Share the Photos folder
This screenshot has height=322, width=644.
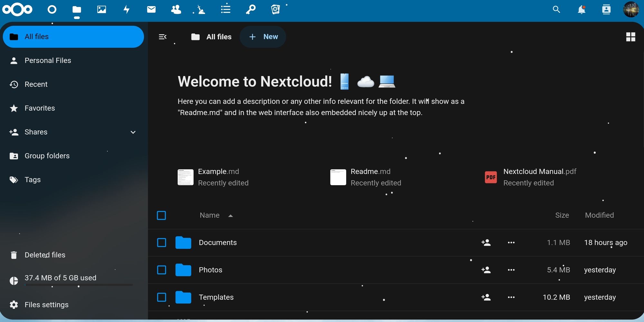tap(486, 270)
